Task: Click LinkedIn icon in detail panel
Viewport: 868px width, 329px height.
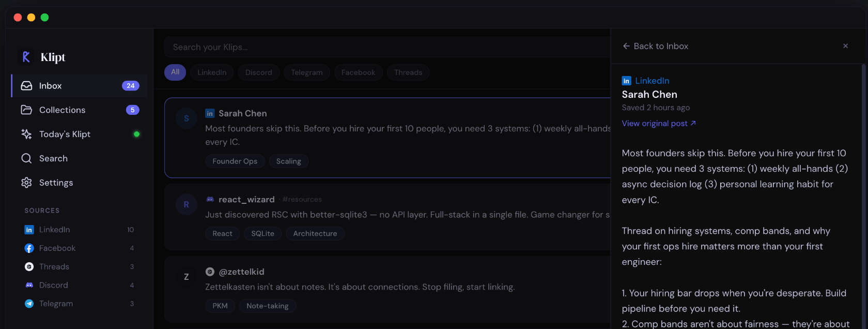Action: 626,81
